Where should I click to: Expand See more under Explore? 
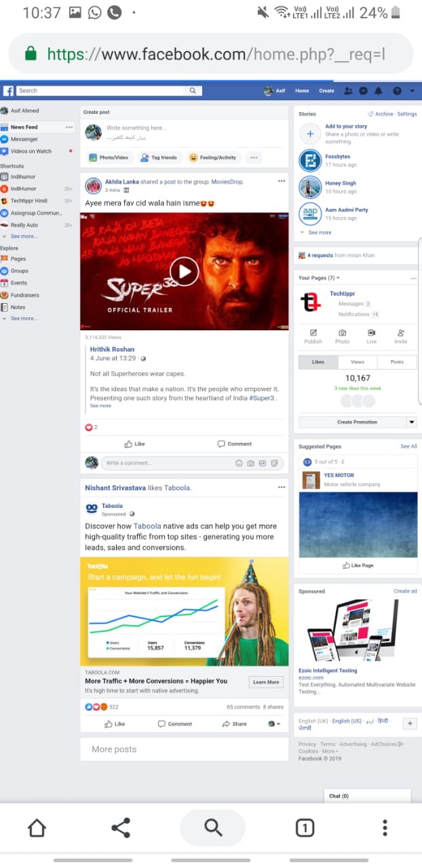pyautogui.click(x=24, y=318)
